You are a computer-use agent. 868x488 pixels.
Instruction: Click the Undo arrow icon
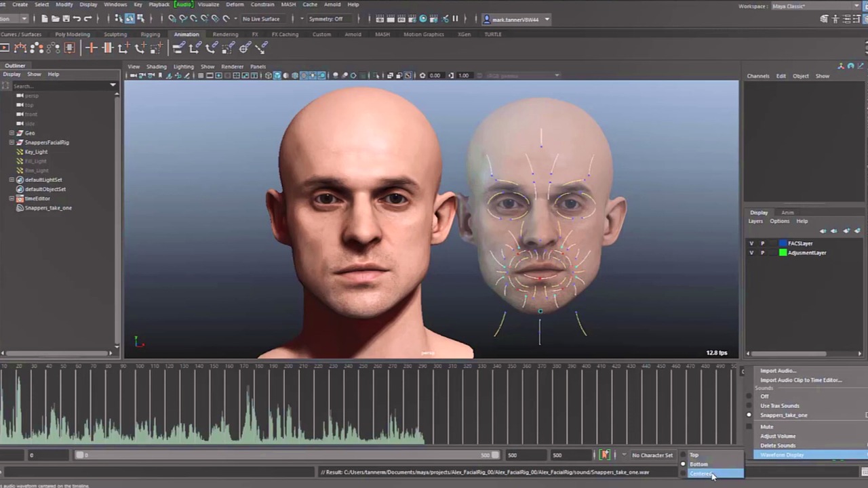click(x=77, y=19)
